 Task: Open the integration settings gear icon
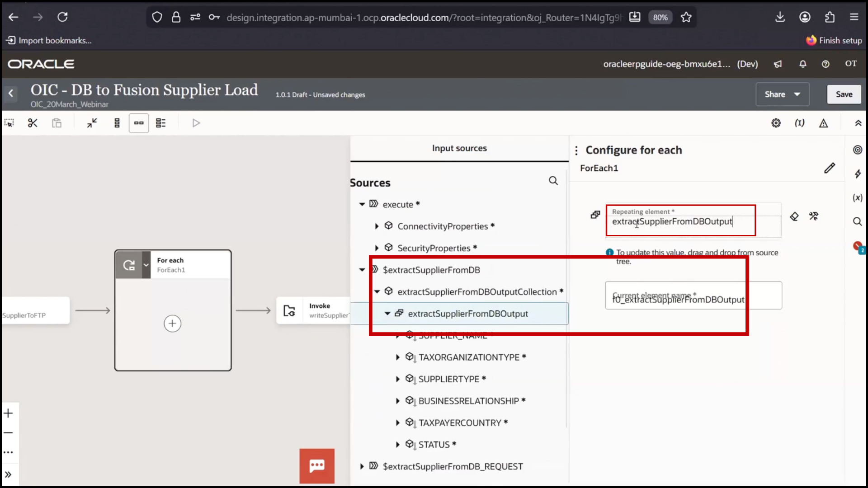[x=776, y=123]
